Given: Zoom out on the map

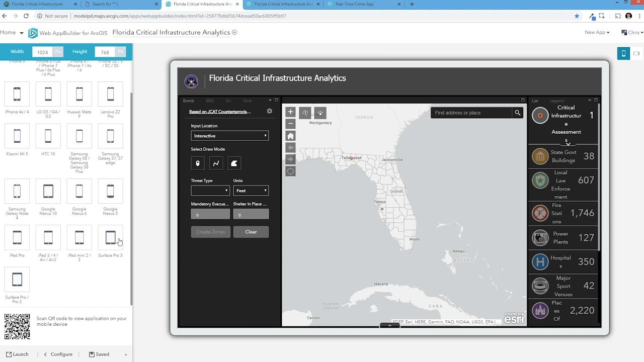Looking at the screenshot, I should pos(290,123).
